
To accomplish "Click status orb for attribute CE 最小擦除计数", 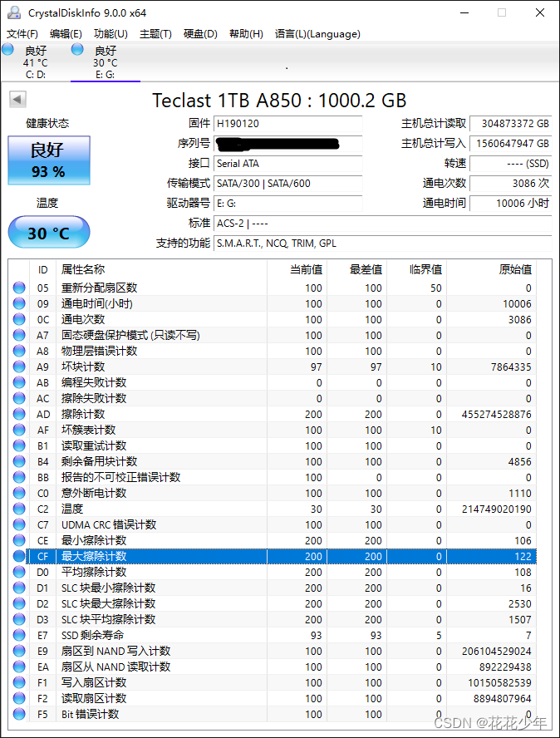I will point(19,540).
